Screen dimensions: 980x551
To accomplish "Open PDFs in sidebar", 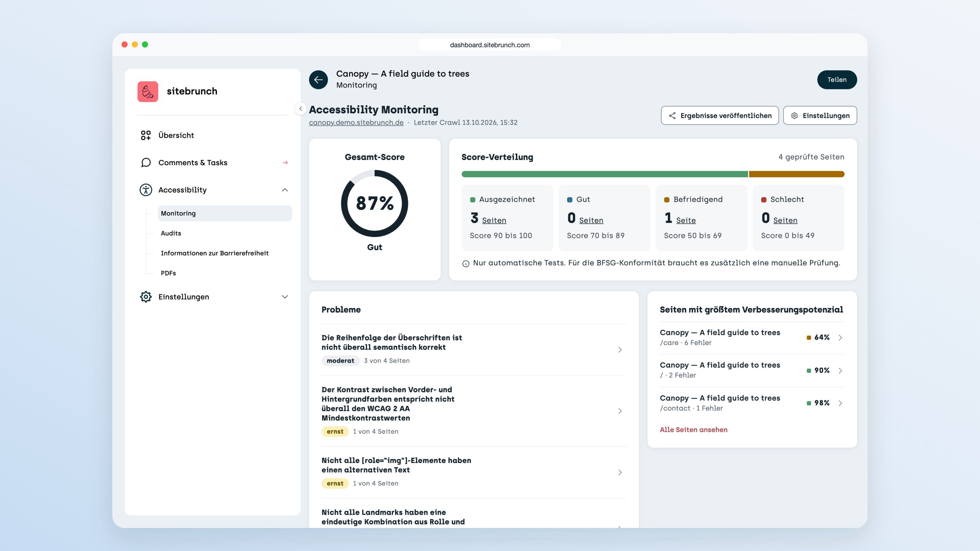I will tap(168, 273).
